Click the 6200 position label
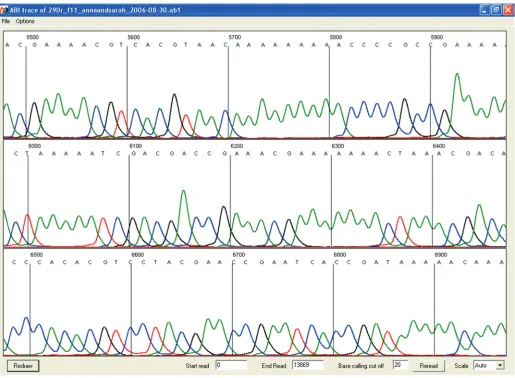The image size is (515, 378). coord(237,146)
